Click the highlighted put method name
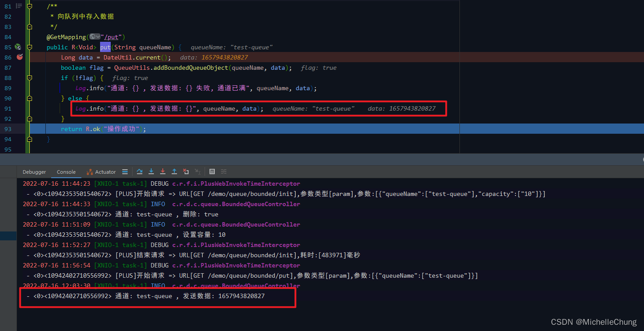Image resolution: width=644 pixels, height=331 pixels. 105,47
